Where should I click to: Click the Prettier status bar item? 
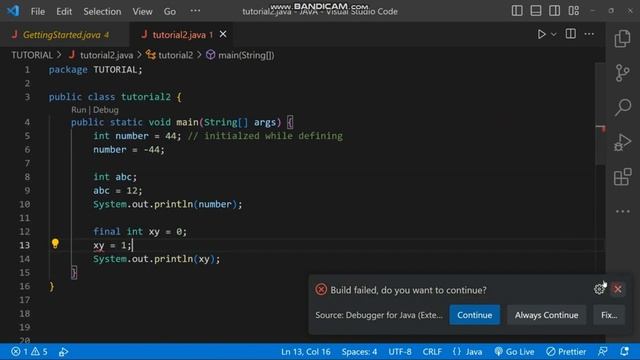566,351
